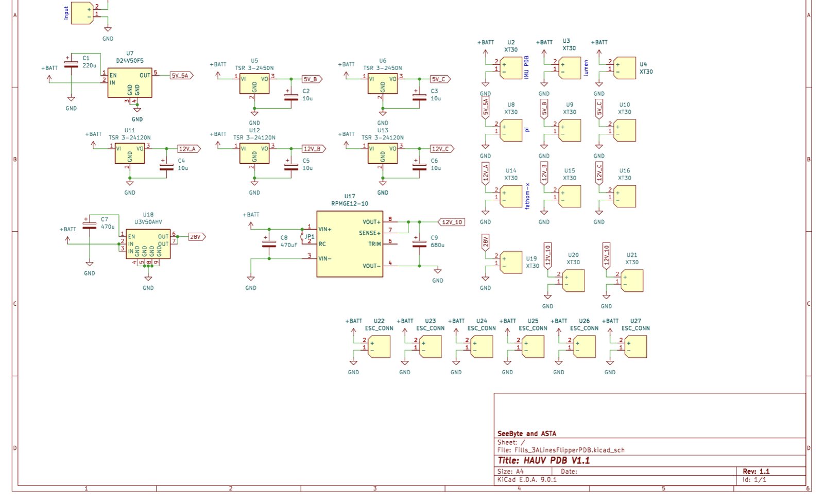Click the 5V_5A net label at U7 output
The image size is (824, 504).
coord(182,75)
